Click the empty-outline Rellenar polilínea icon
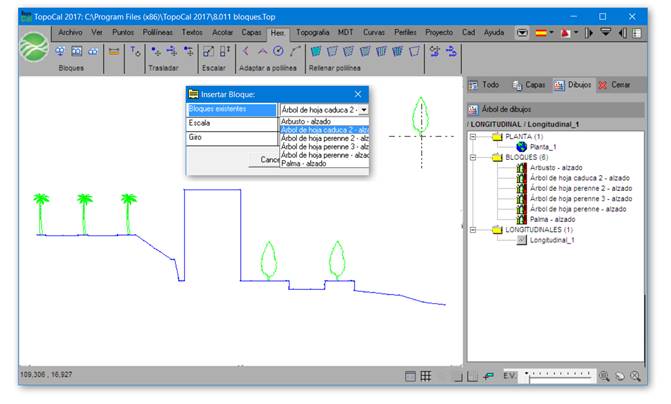The height and width of the screenshot is (404, 671). pyautogui.click(x=414, y=51)
